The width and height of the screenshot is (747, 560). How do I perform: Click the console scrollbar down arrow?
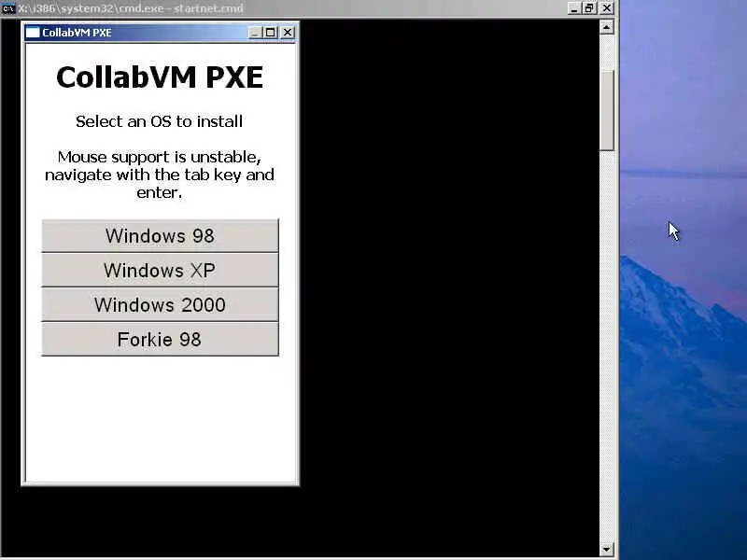606,549
